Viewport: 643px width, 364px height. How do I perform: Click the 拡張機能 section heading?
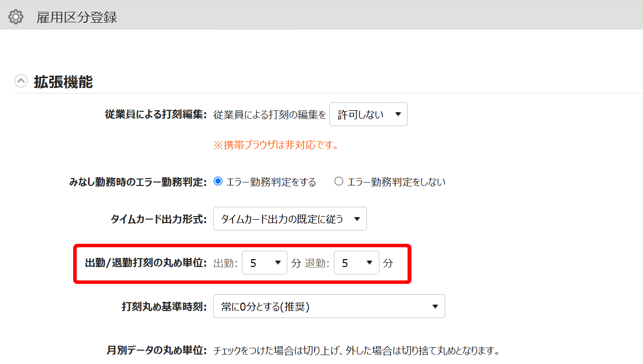(63, 82)
